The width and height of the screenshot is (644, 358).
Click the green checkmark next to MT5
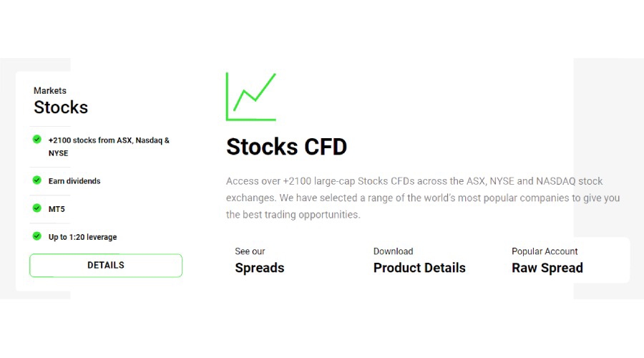(x=37, y=208)
